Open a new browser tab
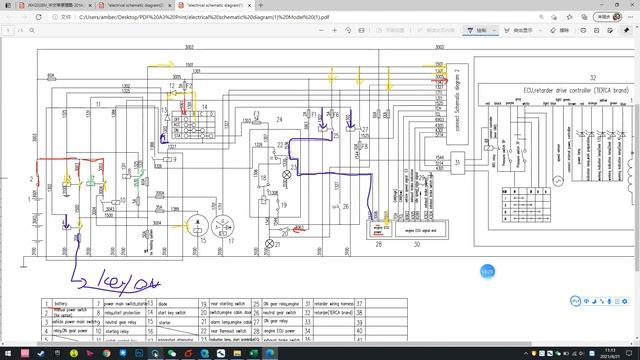 pos(260,5)
